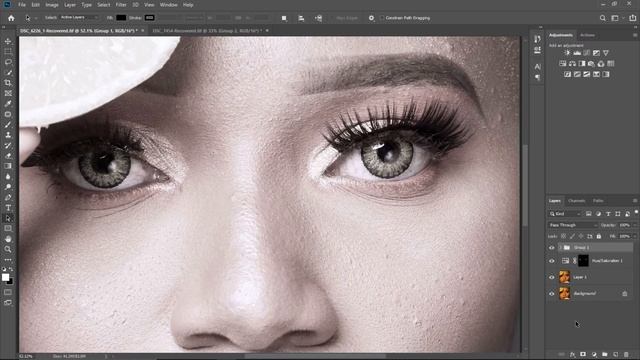Create a new group with folder icon
640x360 pixels.
(604, 354)
